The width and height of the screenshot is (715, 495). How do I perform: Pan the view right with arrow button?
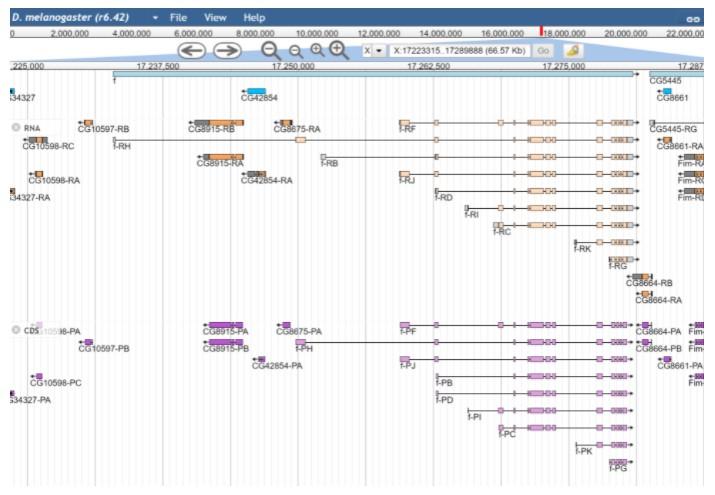point(228,50)
